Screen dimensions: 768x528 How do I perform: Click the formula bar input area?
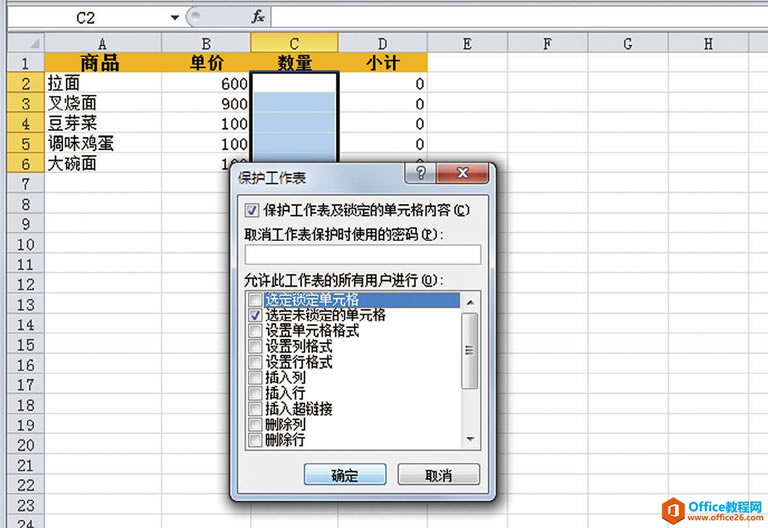point(519,18)
